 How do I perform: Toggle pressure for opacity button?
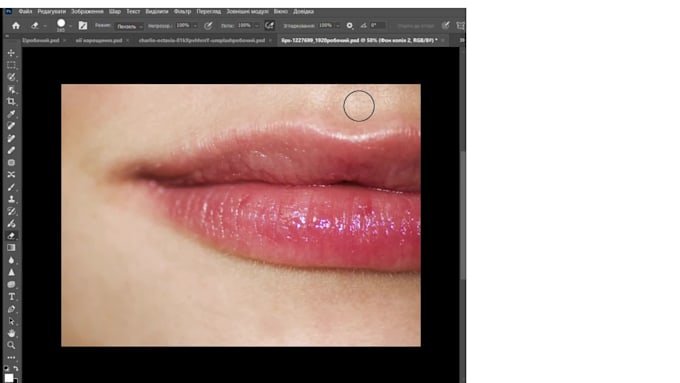[208, 26]
